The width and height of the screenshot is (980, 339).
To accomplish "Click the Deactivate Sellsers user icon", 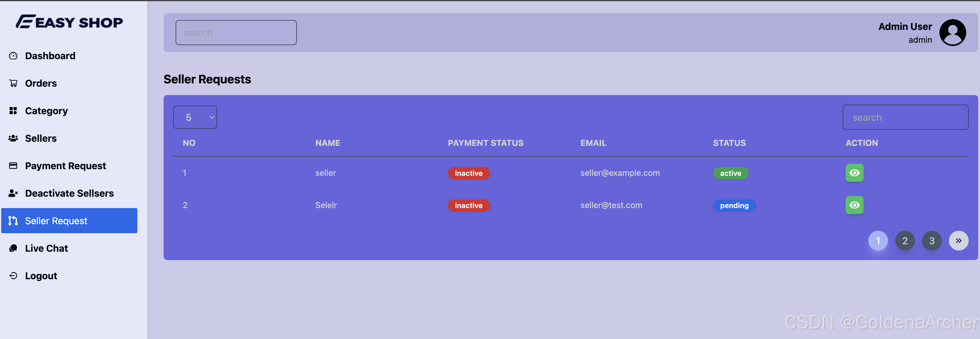I will point(13,193).
